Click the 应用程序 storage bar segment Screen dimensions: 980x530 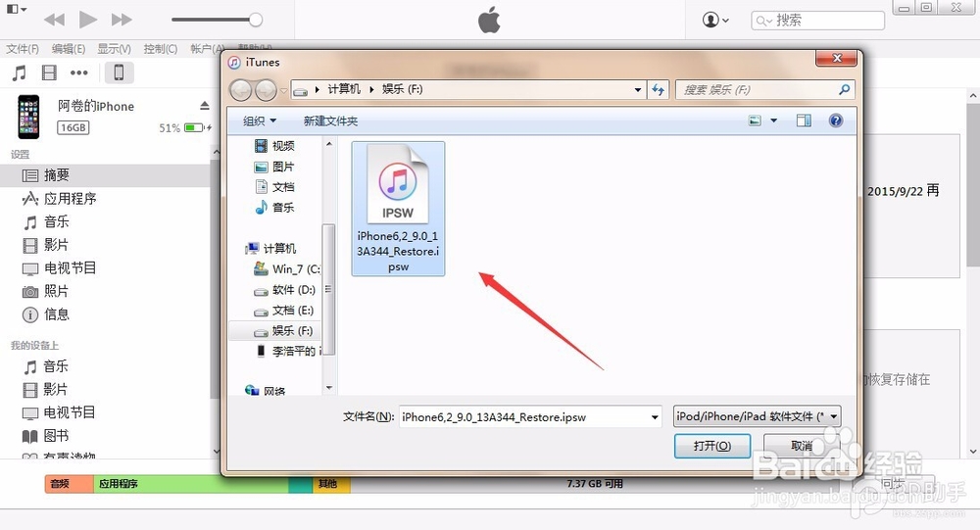point(191,484)
